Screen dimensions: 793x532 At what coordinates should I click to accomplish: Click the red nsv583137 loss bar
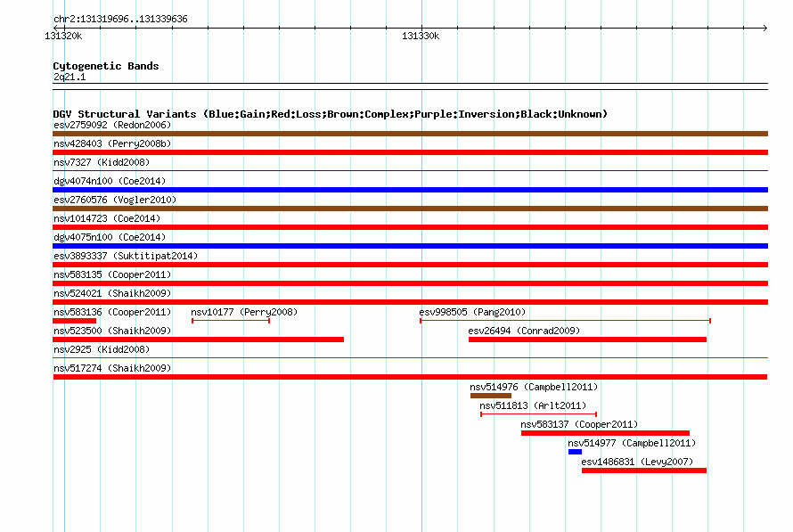point(605,433)
